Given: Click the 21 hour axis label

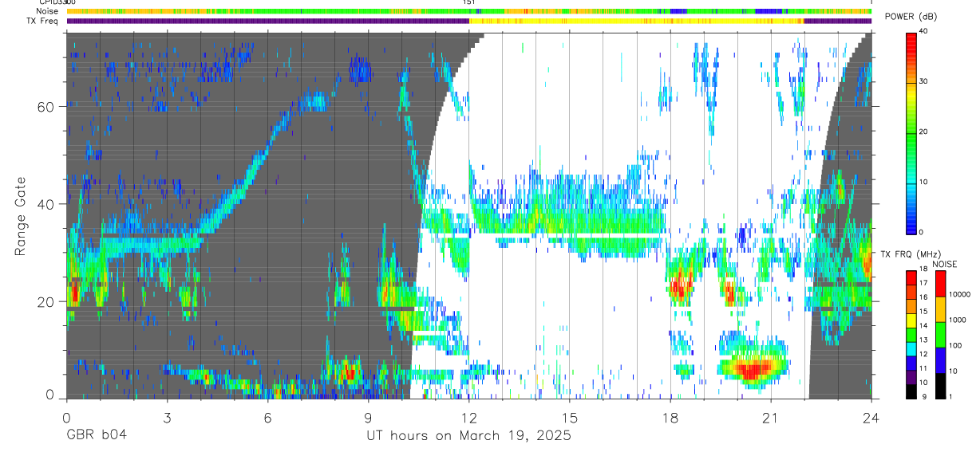Looking at the screenshot, I should point(770,417).
